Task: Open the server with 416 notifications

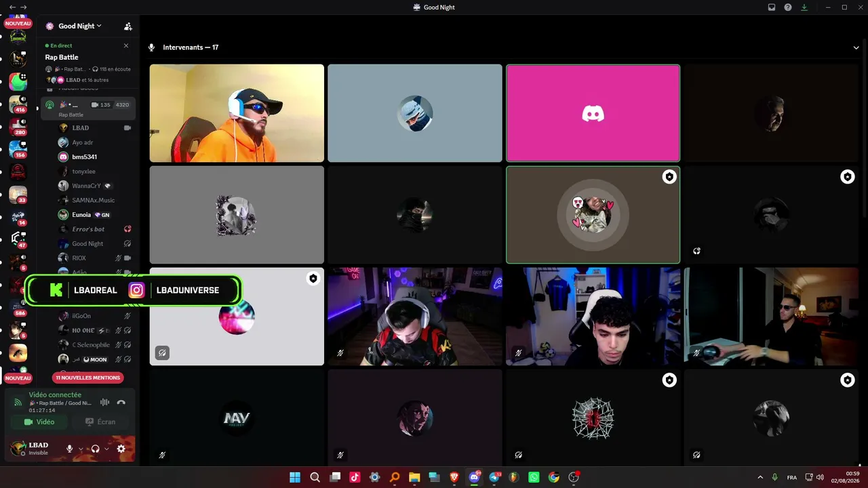Action: [18, 104]
